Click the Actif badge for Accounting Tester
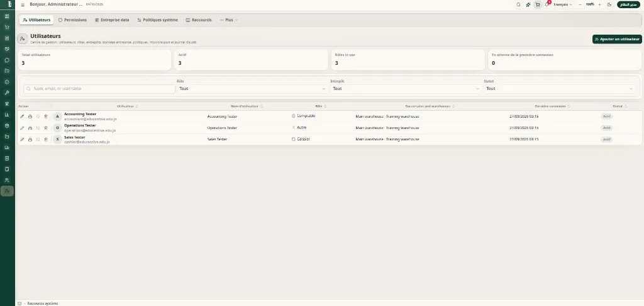The image size is (644, 306). 607,116
